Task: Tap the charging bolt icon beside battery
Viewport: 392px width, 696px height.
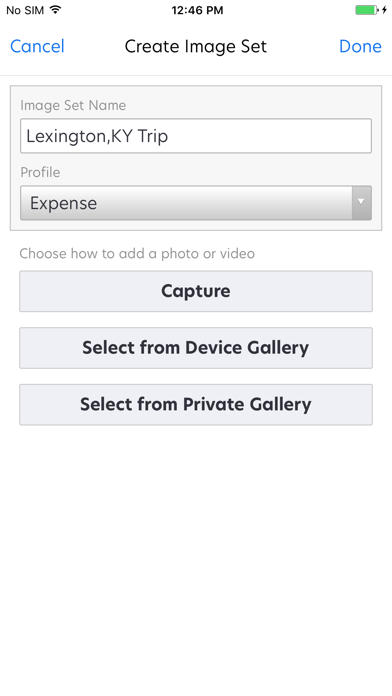Action: [x=384, y=10]
